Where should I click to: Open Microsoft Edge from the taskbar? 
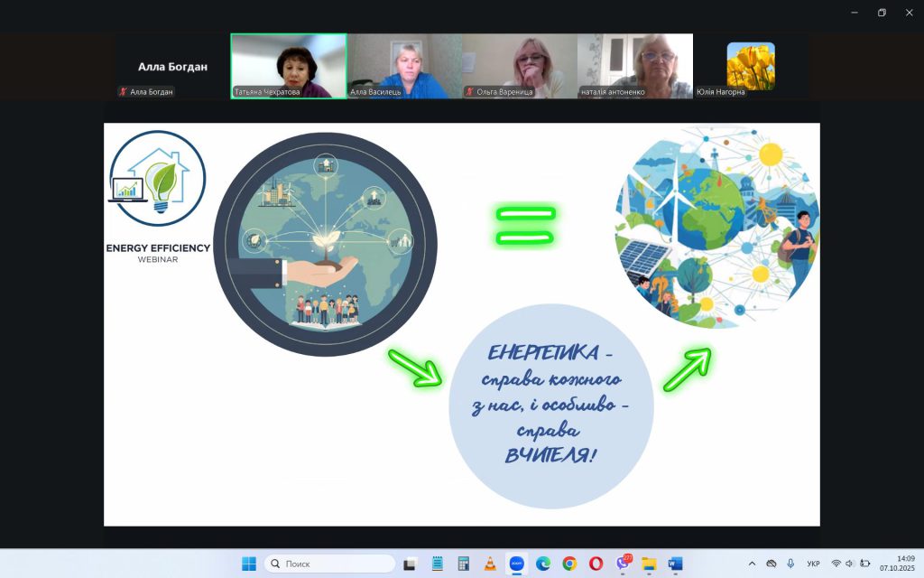(542, 564)
